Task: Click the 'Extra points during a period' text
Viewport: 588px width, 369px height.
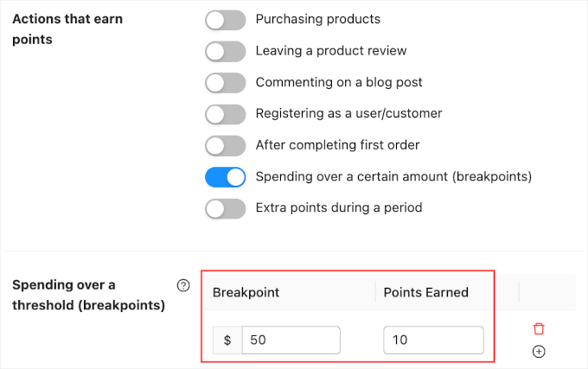Action: pos(339,208)
